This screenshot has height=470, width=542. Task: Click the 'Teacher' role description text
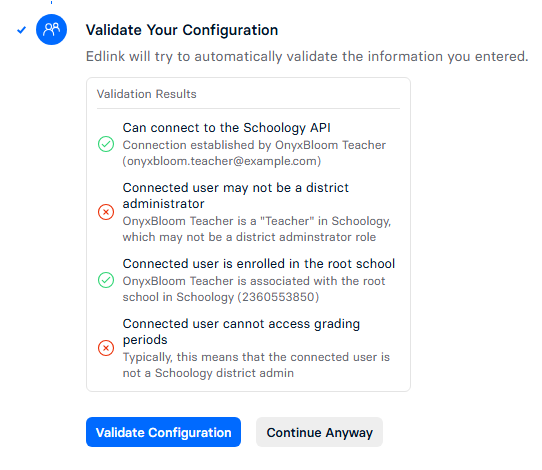click(x=257, y=229)
